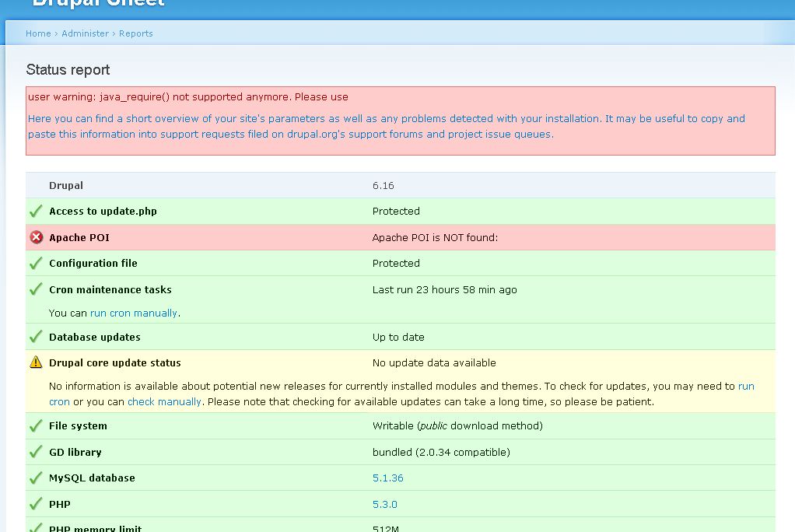Open the PHP version 5.3.0 link
The height and width of the screenshot is (532, 795).
point(384,504)
